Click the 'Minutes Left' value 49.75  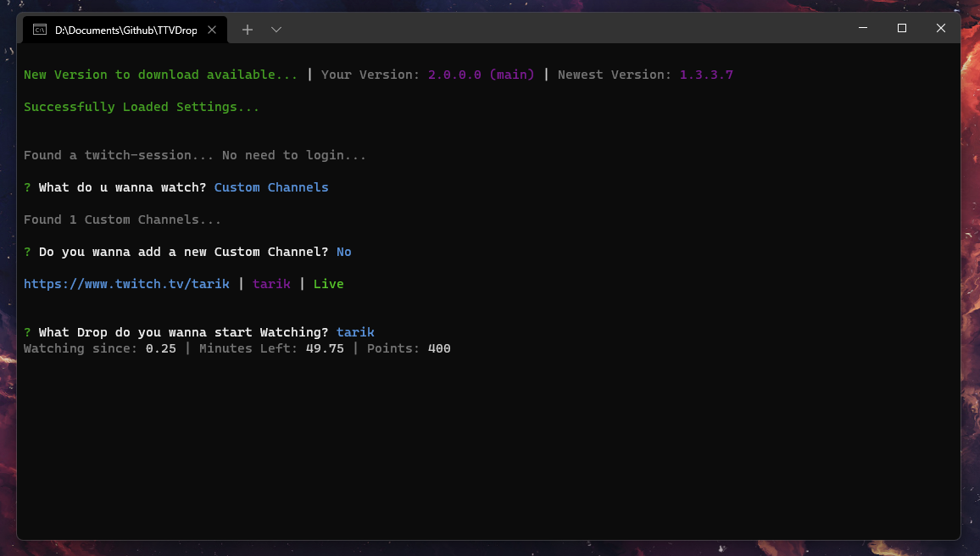tap(325, 348)
